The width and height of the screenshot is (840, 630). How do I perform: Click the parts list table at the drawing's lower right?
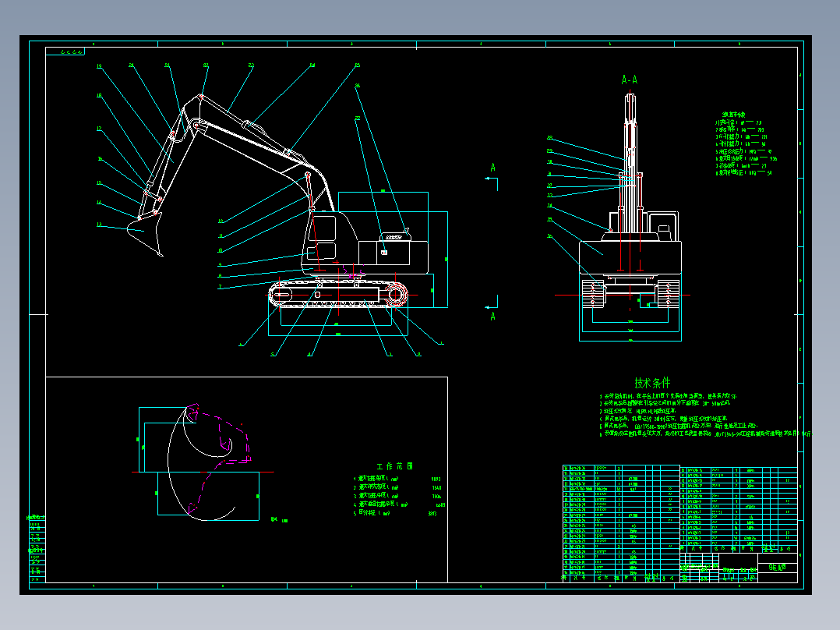(679, 523)
